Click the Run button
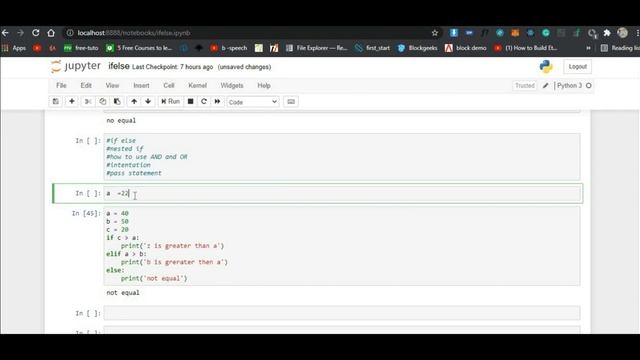The width and height of the screenshot is (640, 360). (x=170, y=102)
